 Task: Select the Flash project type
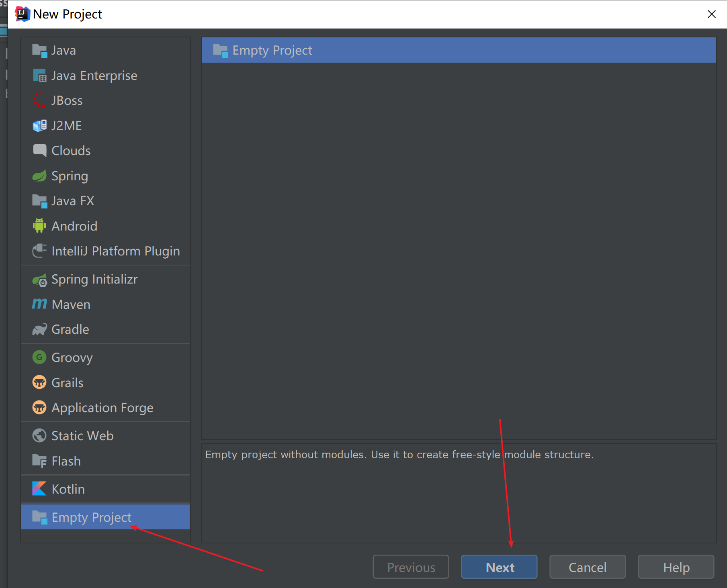click(105, 461)
